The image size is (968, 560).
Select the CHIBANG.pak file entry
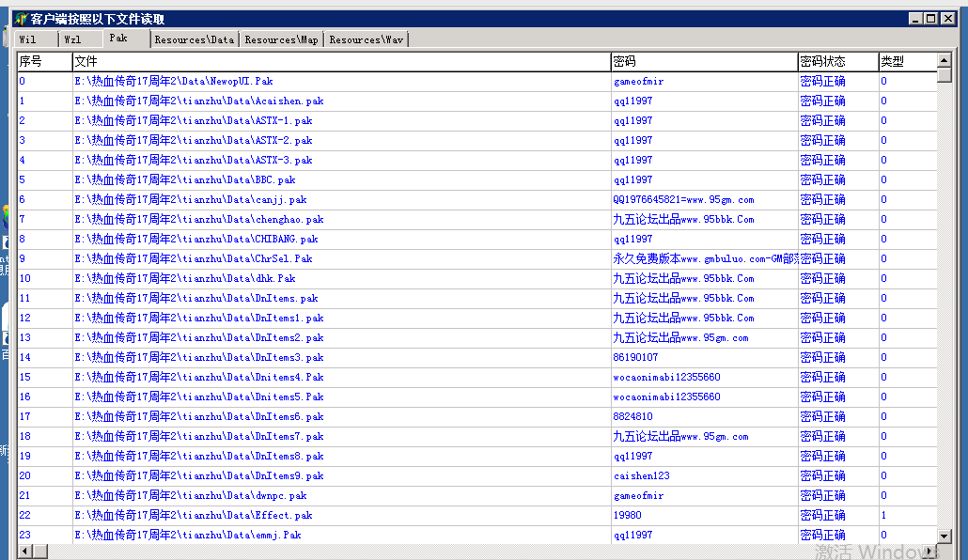coord(195,240)
